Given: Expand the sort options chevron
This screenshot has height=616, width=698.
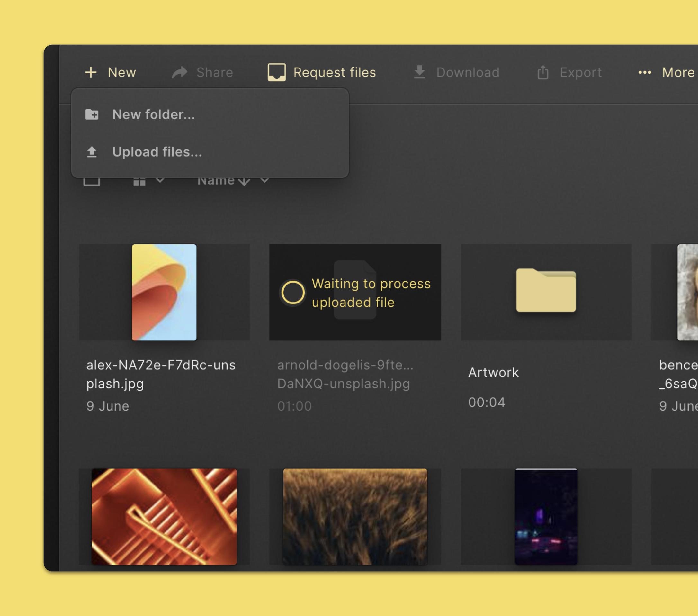Looking at the screenshot, I should click(265, 180).
